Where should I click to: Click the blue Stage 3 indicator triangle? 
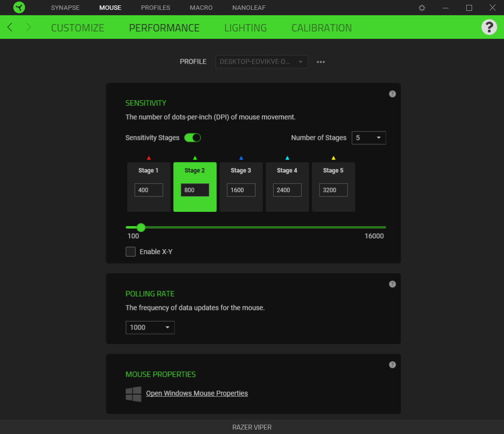pyautogui.click(x=241, y=158)
